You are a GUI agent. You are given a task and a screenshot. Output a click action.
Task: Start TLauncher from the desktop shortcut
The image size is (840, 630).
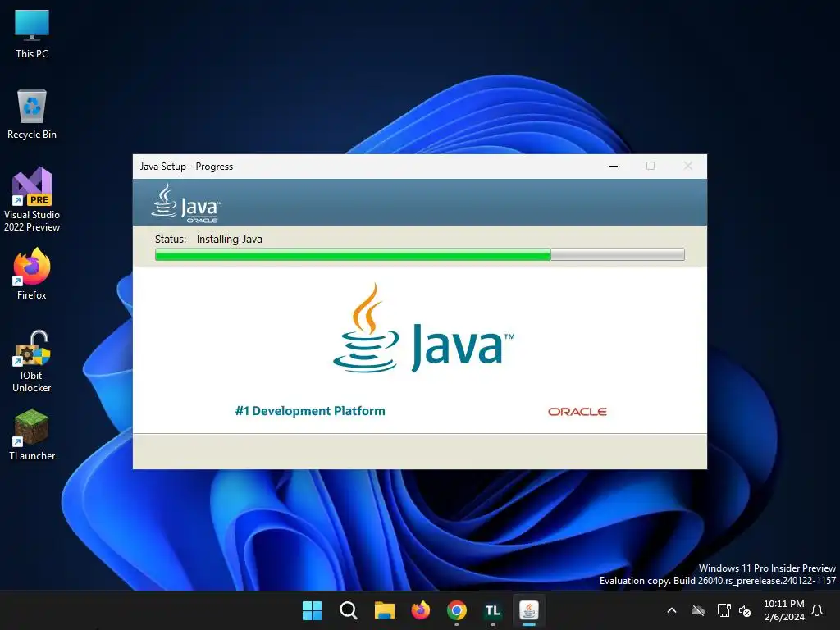(x=32, y=435)
